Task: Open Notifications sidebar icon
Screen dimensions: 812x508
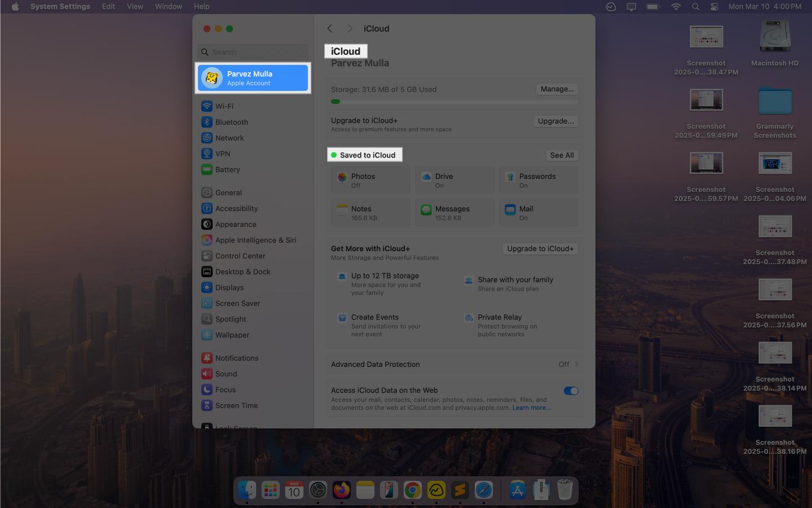Action: pos(207,358)
